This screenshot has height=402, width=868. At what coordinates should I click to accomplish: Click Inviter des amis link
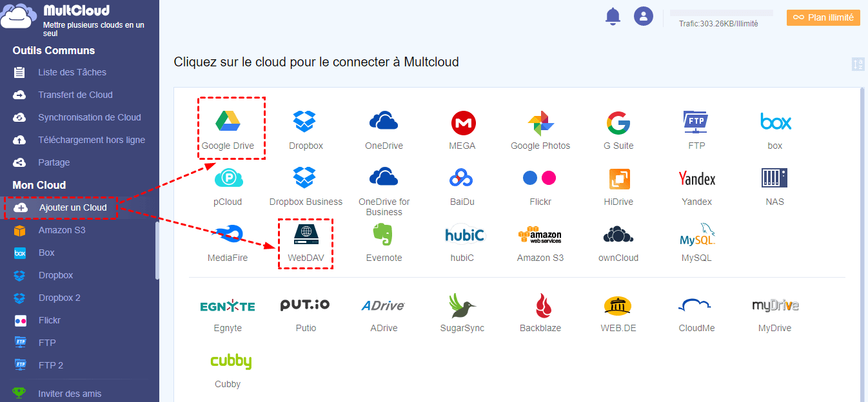(x=70, y=394)
